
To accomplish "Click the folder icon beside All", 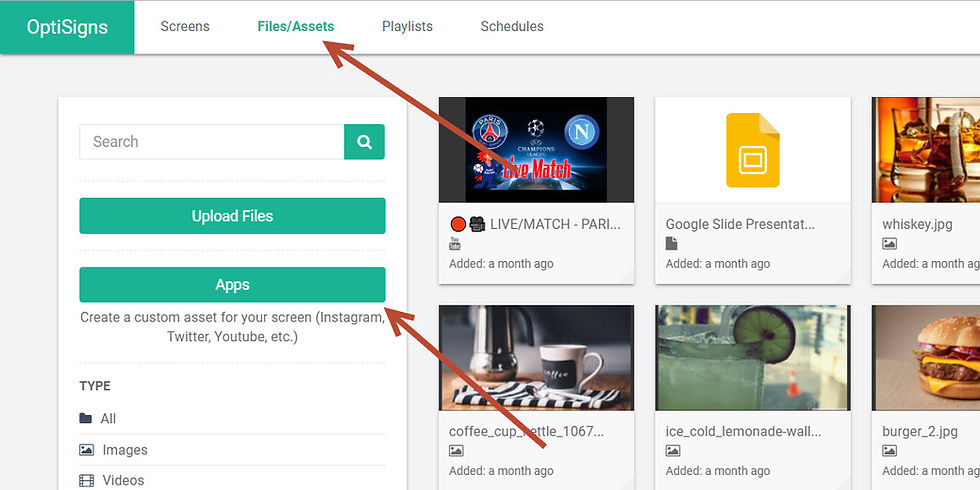I will click(x=86, y=418).
